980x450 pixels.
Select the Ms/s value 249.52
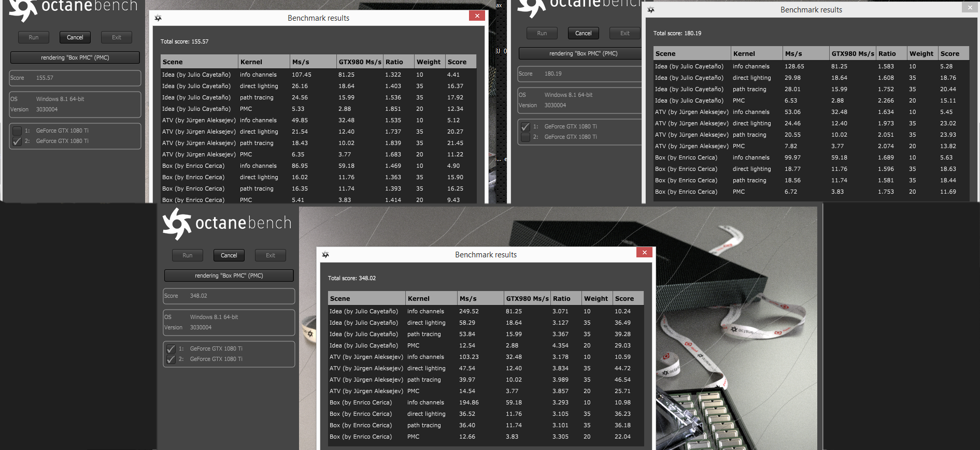click(x=469, y=311)
